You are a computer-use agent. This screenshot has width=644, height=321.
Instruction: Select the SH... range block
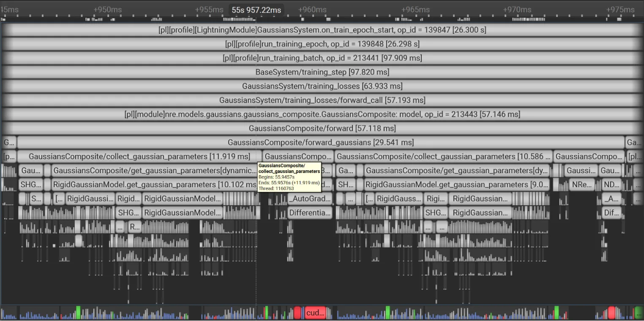(x=347, y=185)
